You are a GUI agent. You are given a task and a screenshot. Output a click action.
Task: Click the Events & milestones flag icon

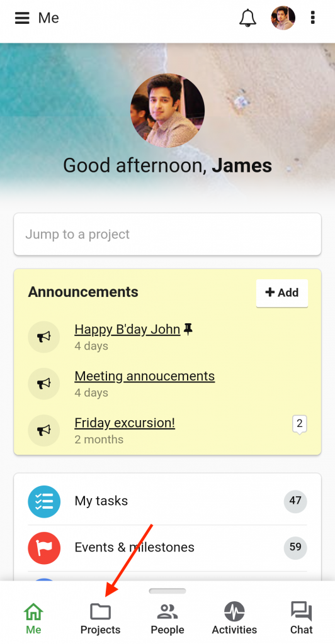coord(44,548)
